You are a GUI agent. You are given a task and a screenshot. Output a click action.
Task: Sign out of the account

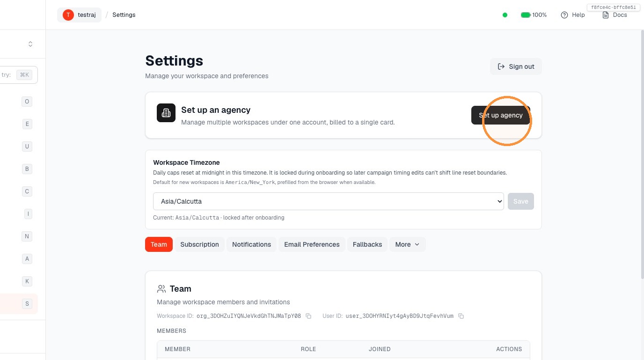point(516,66)
